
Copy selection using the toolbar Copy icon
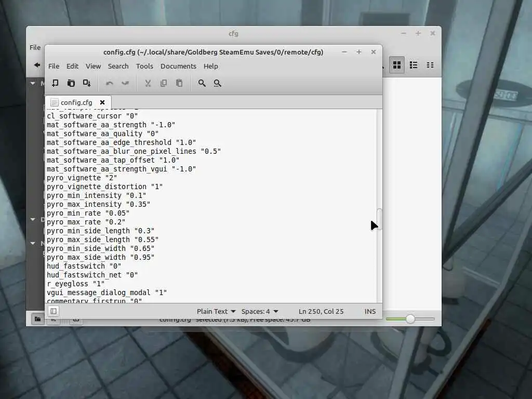(164, 83)
